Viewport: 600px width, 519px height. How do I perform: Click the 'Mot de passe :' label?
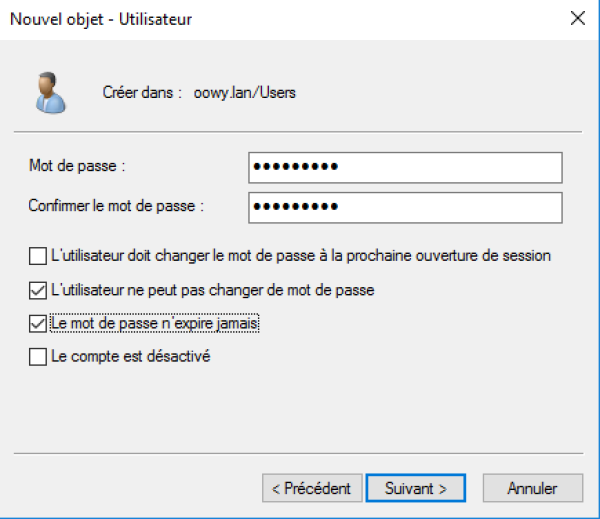click(77, 165)
